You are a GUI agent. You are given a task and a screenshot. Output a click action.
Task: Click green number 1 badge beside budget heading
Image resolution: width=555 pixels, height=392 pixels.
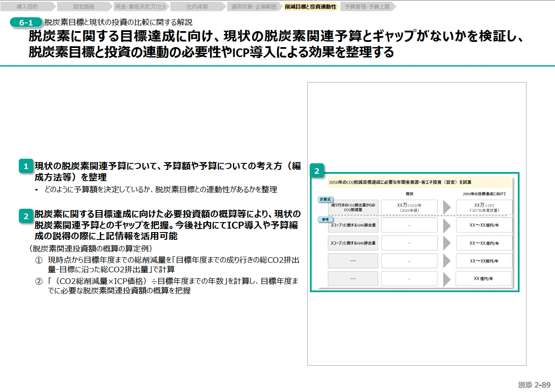click(x=26, y=167)
